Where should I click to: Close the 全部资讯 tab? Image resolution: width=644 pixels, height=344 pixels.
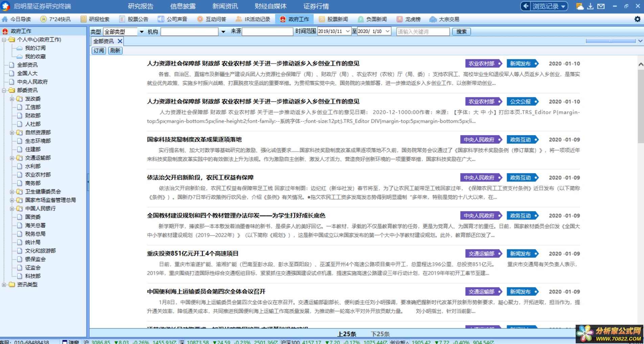click(x=120, y=41)
